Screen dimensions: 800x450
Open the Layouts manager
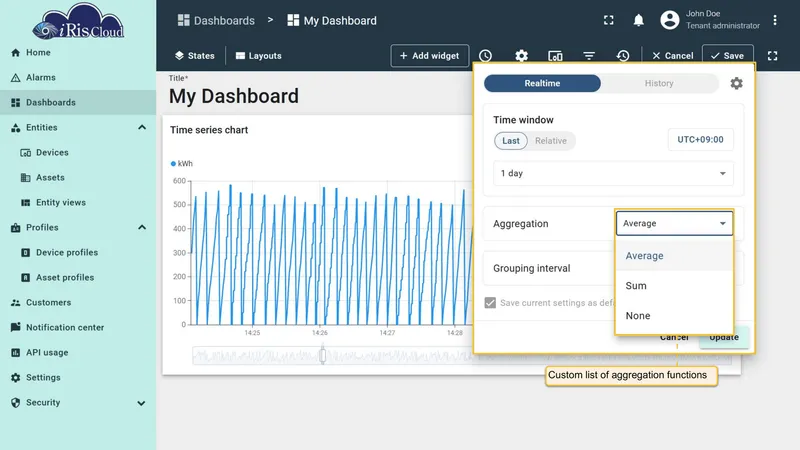259,56
